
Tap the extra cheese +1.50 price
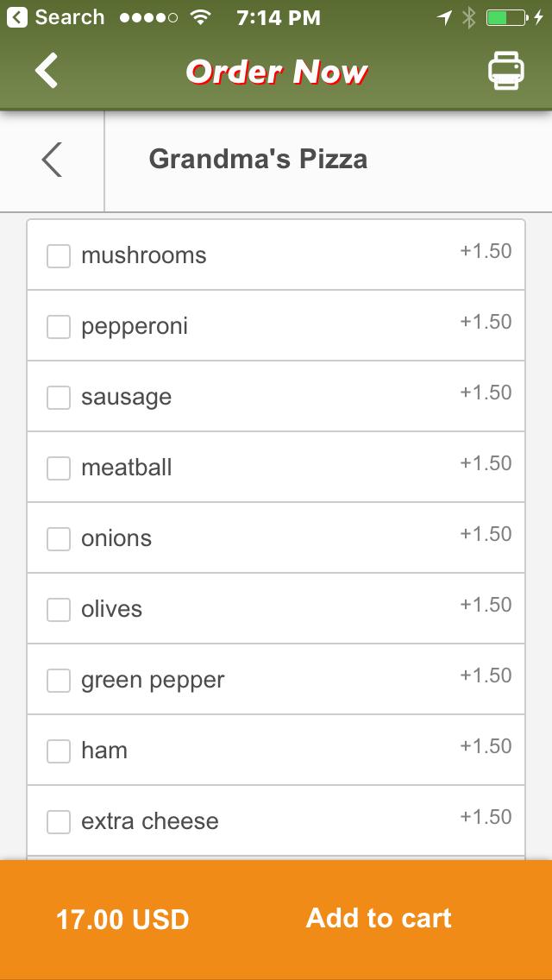point(486,817)
